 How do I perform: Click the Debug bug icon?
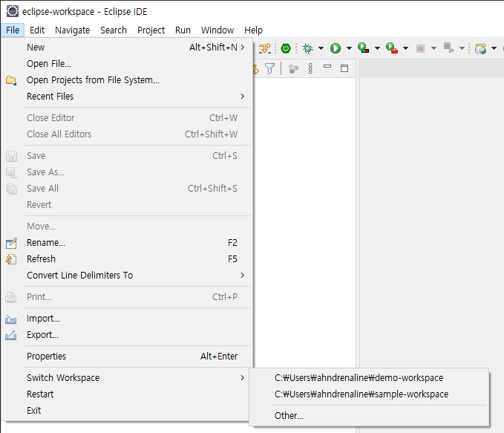tap(307, 48)
